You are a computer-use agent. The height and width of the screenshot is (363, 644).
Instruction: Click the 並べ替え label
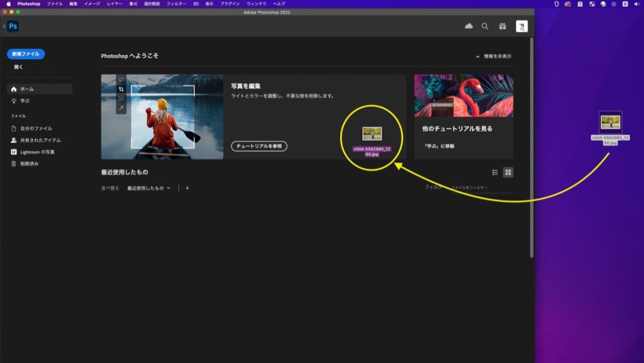[110, 188]
